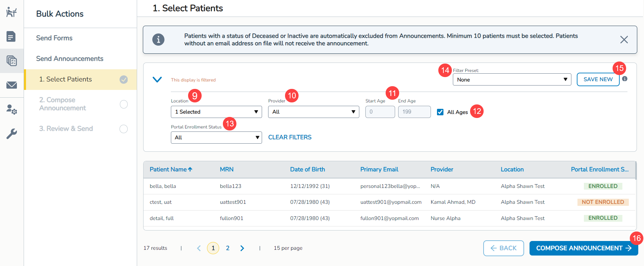Dismiss the information banner
This screenshot has height=266, width=644.
tap(624, 40)
